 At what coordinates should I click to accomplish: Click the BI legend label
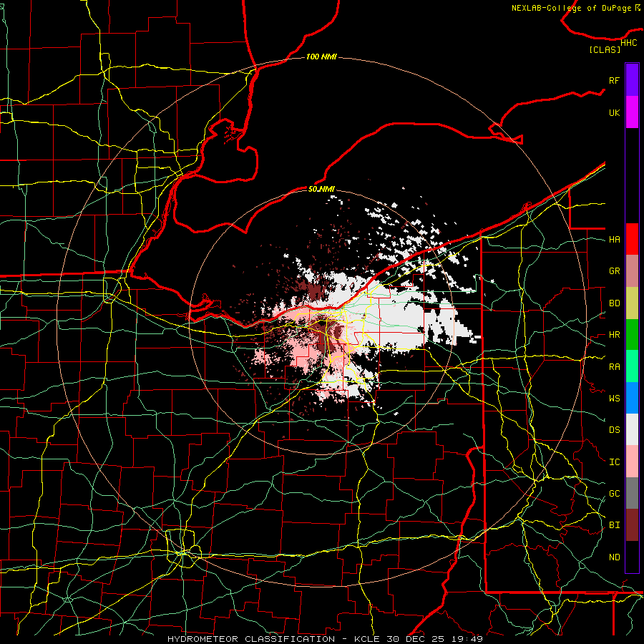coord(614,525)
